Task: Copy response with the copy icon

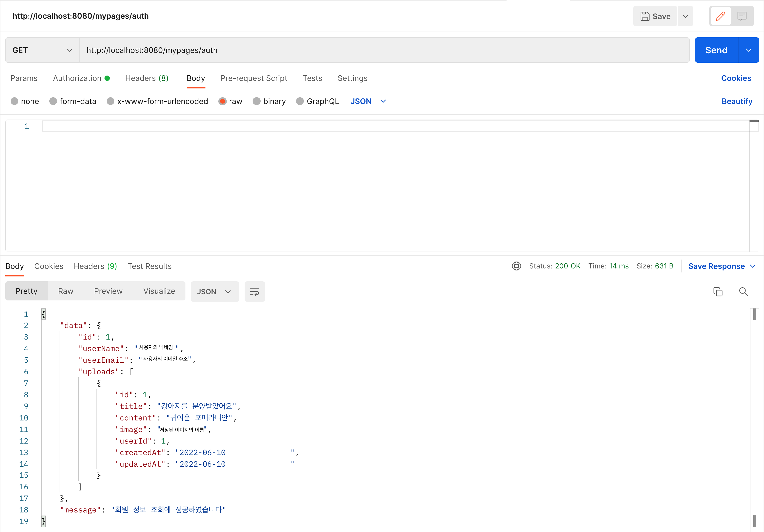Action: coord(718,292)
